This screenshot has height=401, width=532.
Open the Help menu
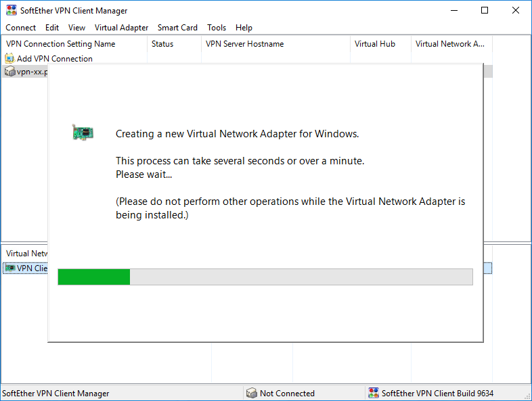(x=244, y=28)
